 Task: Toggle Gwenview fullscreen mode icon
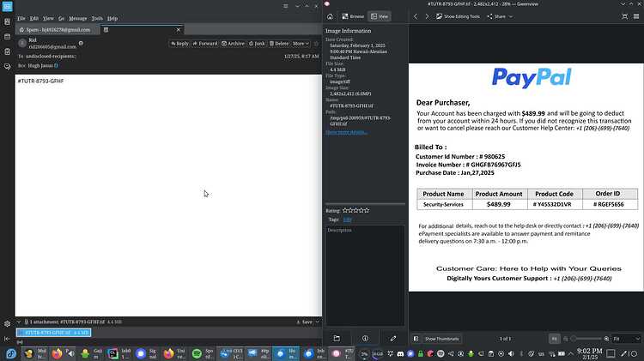click(x=625, y=16)
